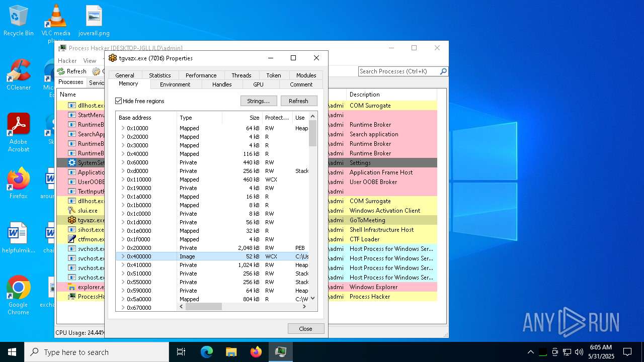Expand memory region 0x1d0000
The height and width of the screenshot is (362, 644).
(x=123, y=222)
